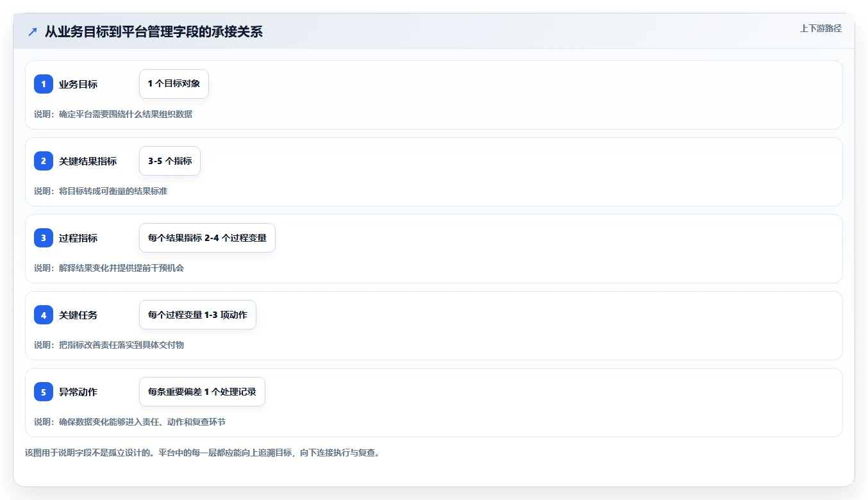Click the "1 个目标对象" pill
Viewport: 868px width, 500px height.
coord(174,84)
